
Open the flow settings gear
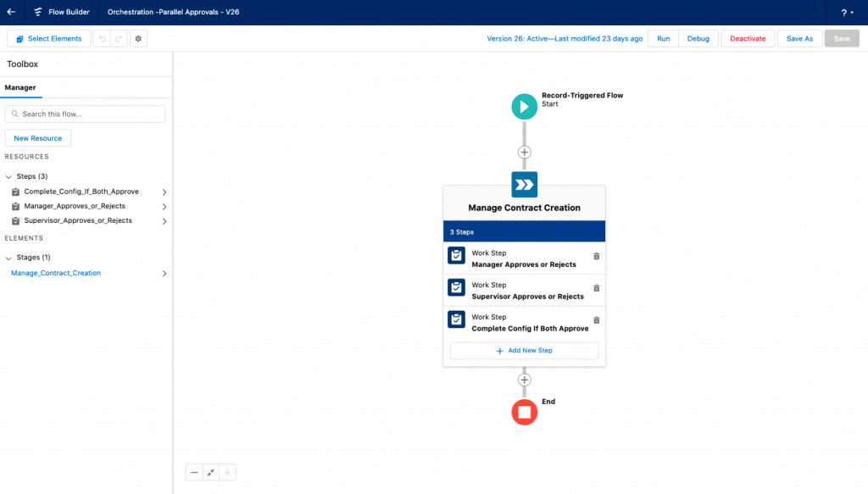pyautogui.click(x=138, y=38)
